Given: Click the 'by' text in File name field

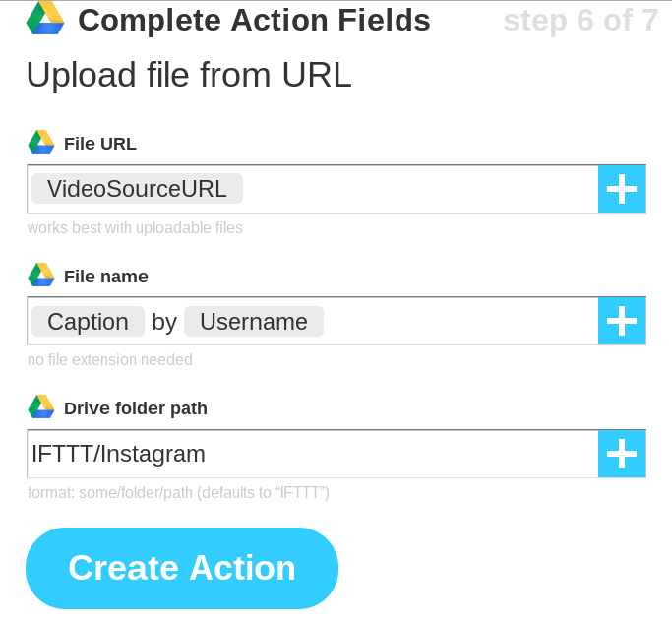Looking at the screenshot, I should (x=164, y=322).
